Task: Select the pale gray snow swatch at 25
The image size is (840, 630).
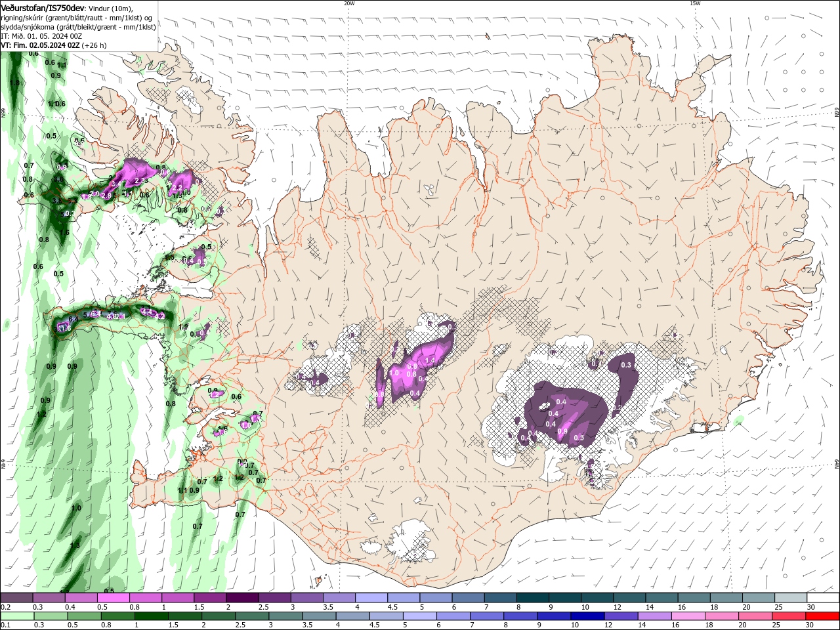Action: (789, 598)
